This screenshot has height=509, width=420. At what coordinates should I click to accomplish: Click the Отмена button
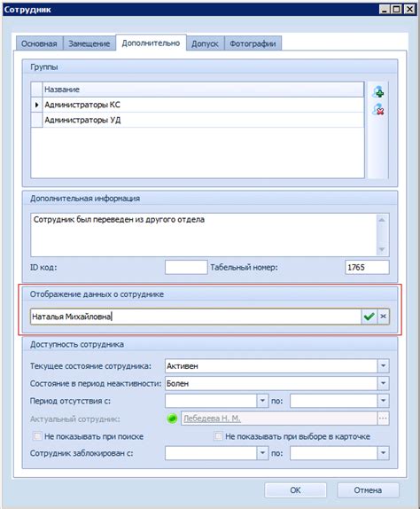click(368, 490)
